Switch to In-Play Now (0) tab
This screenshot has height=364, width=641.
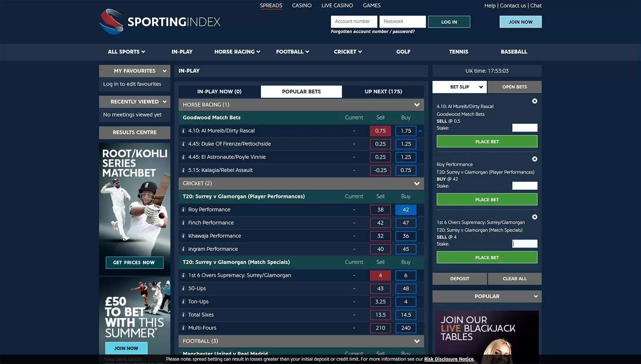(x=219, y=92)
